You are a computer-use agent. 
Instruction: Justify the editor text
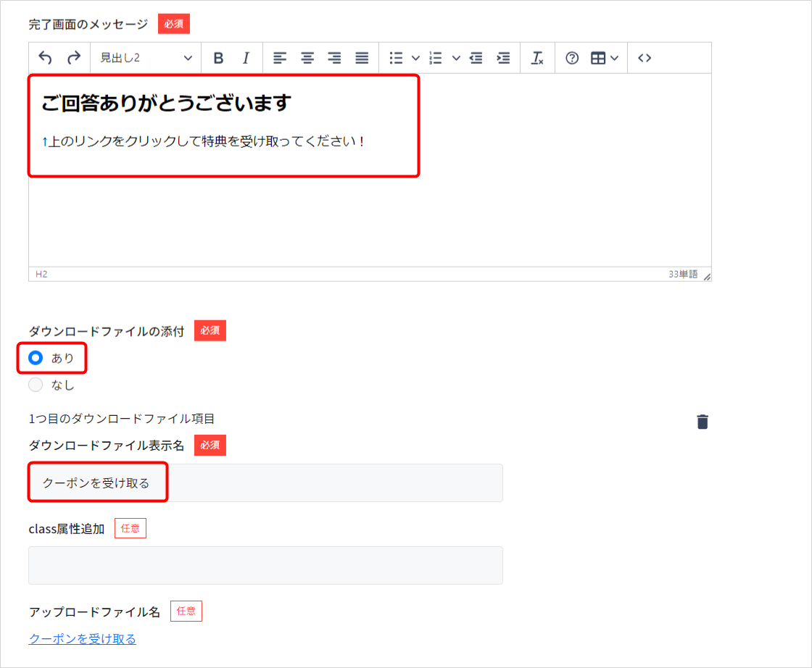click(362, 58)
